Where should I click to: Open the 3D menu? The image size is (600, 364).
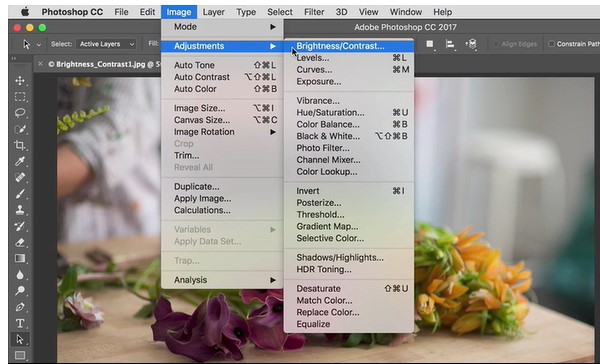pos(341,12)
